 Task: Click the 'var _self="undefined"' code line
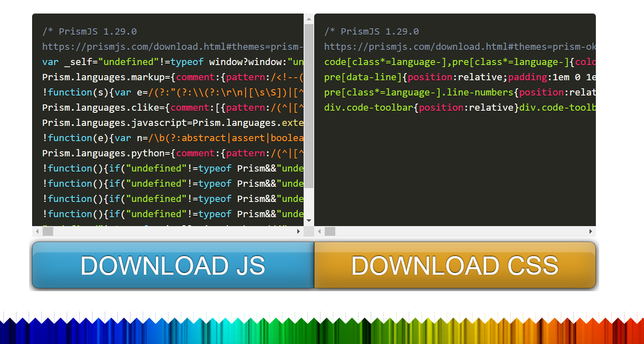point(173,62)
